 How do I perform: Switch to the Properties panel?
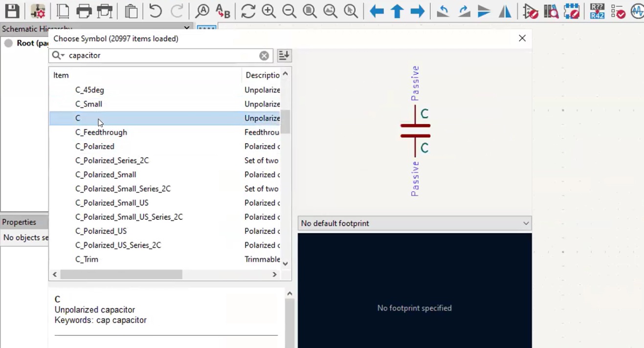pyautogui.click(x=19, y=221)
